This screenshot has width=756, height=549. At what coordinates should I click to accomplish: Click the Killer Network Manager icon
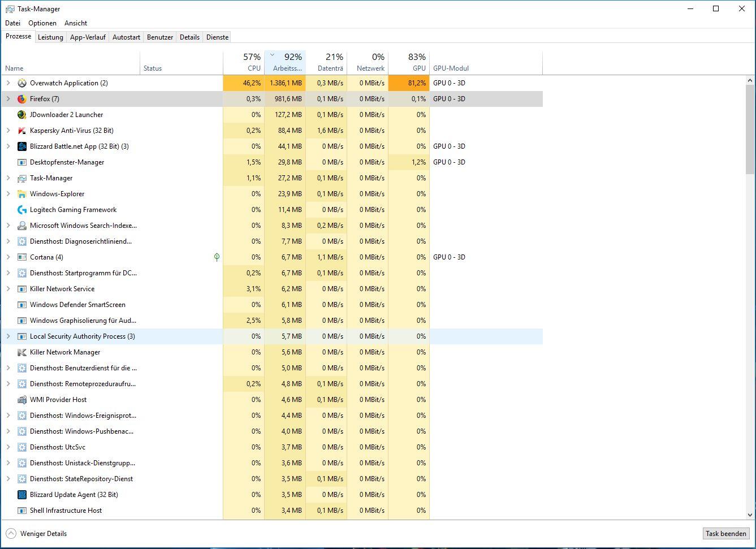(x=21, y=352)
